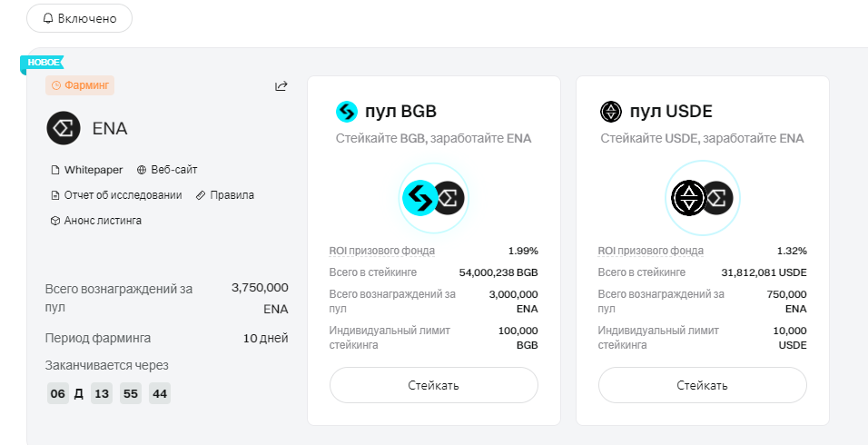Click the пул USDE title
The width and height of the screenshot is (868, 445).
coord(671,112)
